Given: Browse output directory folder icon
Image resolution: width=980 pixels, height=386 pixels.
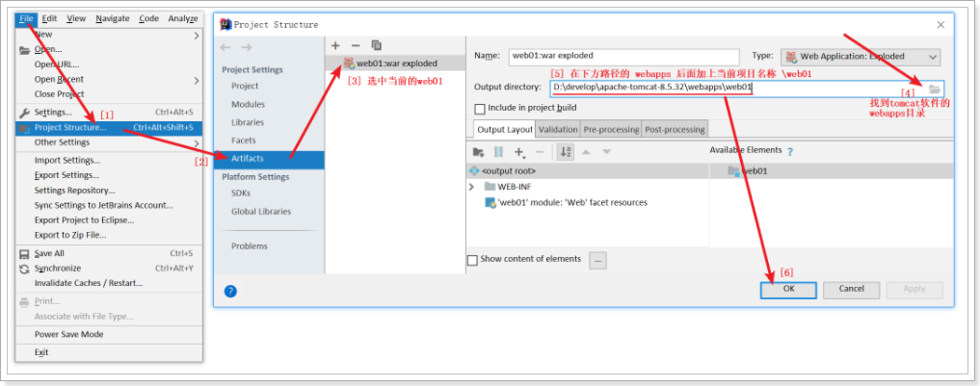Looking at the screenshot, I should click(935, 89).
